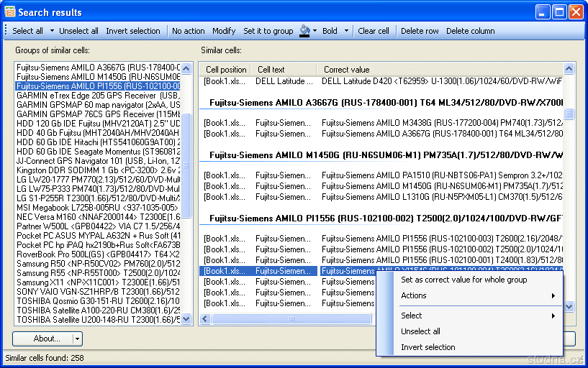This screenshot has width=588, height=368.
Task: Open the Select all dropdown arrow in toolbar
Action: [52, 31]
